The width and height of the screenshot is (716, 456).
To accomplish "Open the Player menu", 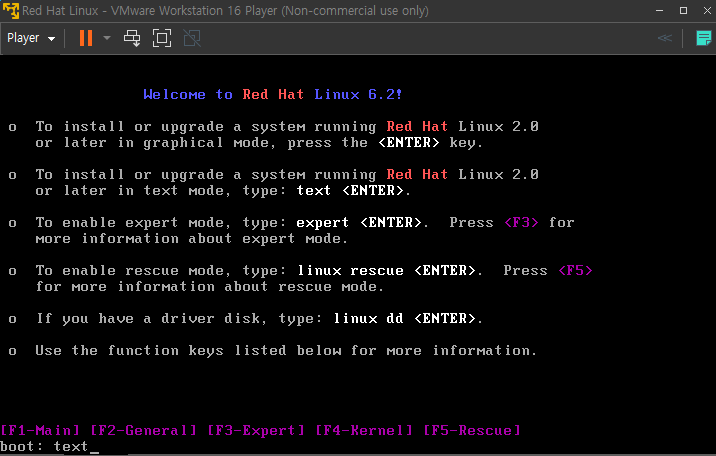I will (31, 38).
